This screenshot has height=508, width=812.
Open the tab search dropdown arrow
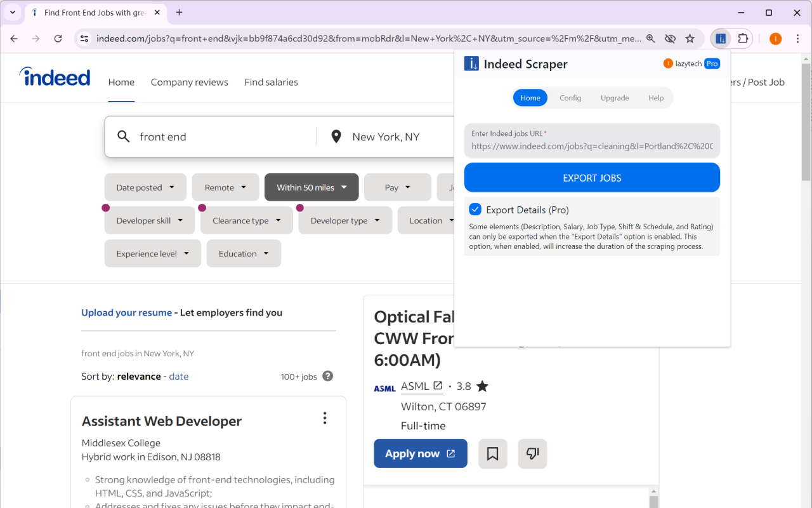13,13
